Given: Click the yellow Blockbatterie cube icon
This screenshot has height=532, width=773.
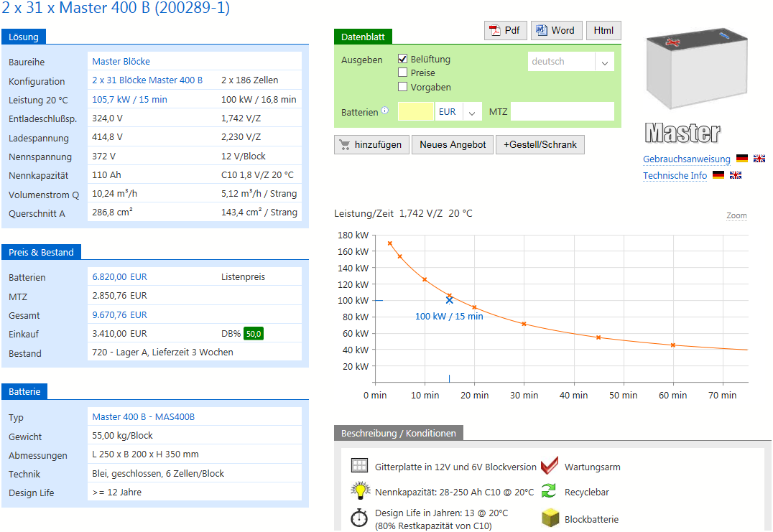Looking at the screenshot, I should (x=550, y=518).
